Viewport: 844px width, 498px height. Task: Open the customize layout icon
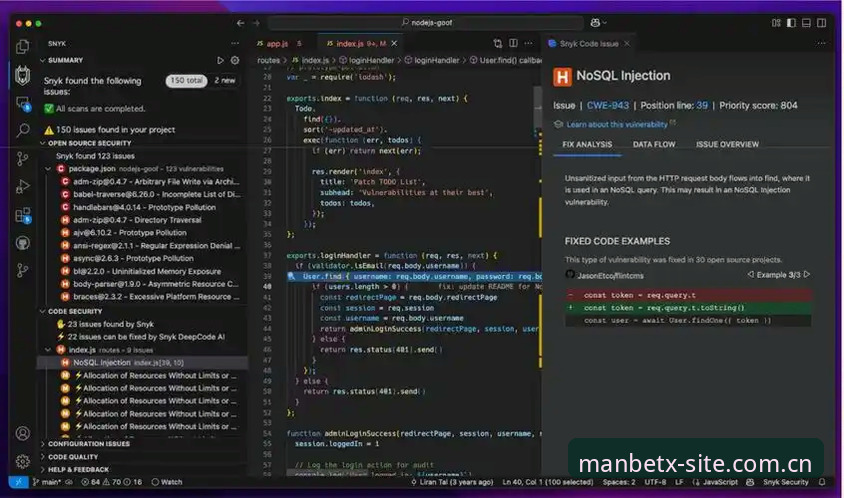coord(776,23)
